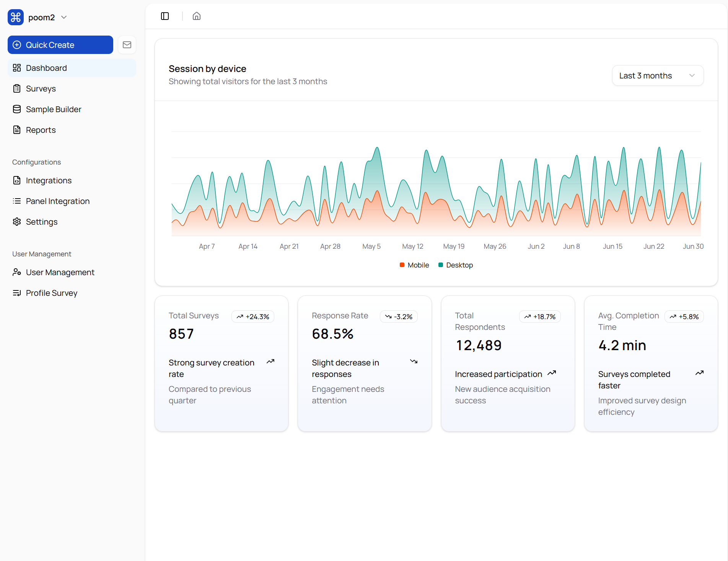Open the mail icon beside Quick Create
Image resolution: width=728 pixels, height=561 pixels.
click(127, 45)
